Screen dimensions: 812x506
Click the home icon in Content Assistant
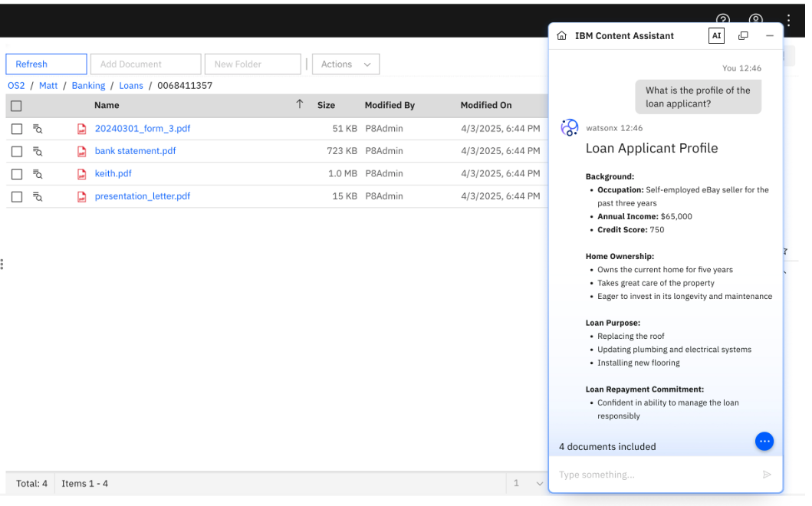click(x=562, y=36)
